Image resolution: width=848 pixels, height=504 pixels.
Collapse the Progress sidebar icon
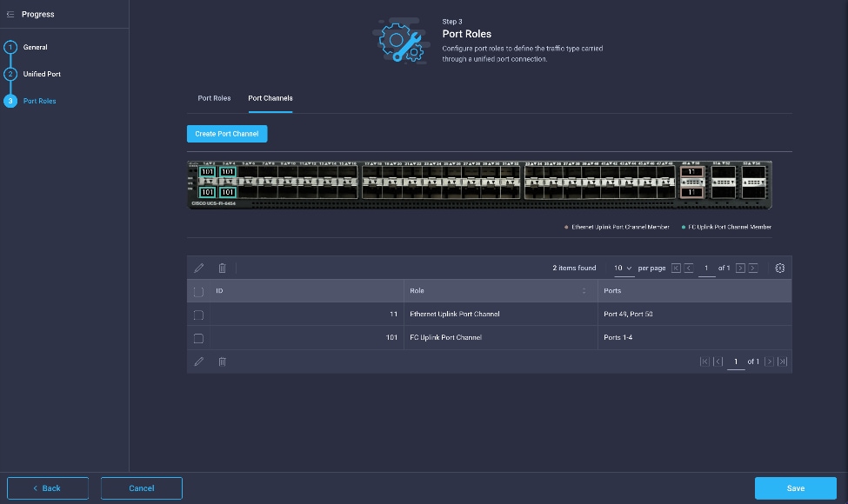(x=10, y=15)
